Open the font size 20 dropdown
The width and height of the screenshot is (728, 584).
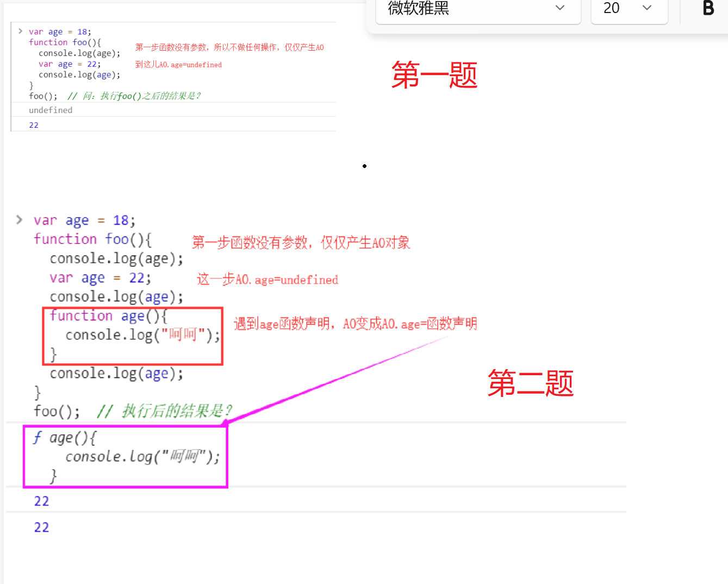point(629,9)
